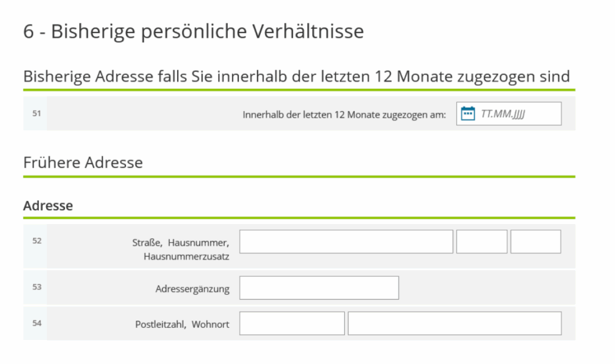The image size is (615, 364).
Task: Select the Hausnummerzusatz input box
Action: click(536, 241)
